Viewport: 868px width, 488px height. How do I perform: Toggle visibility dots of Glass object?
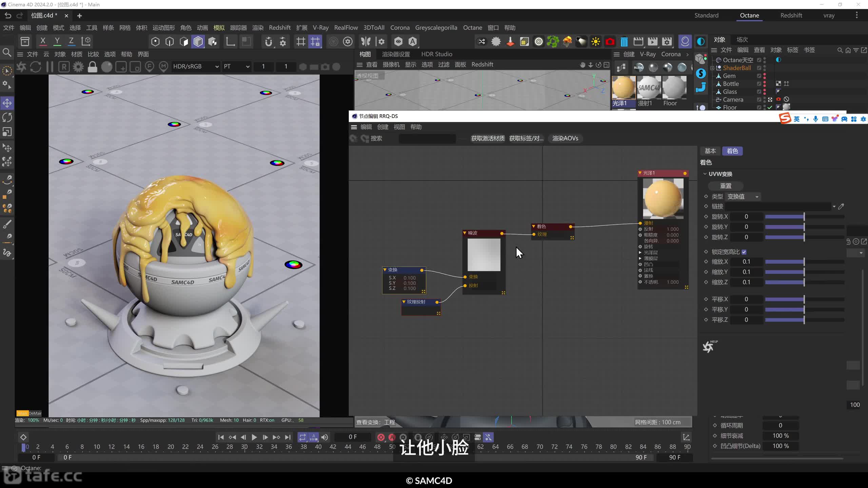click(765, 91)
